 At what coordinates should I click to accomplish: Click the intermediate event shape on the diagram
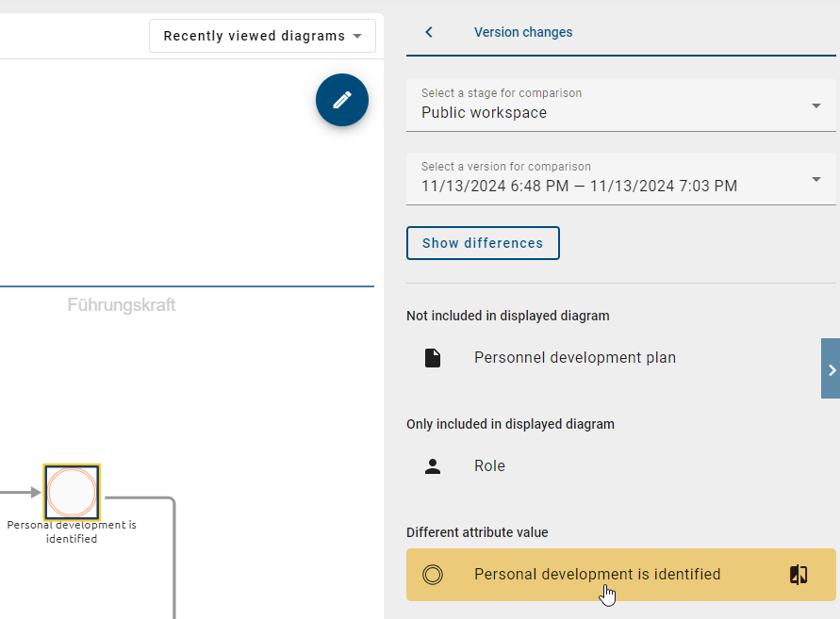coord(72,492)
